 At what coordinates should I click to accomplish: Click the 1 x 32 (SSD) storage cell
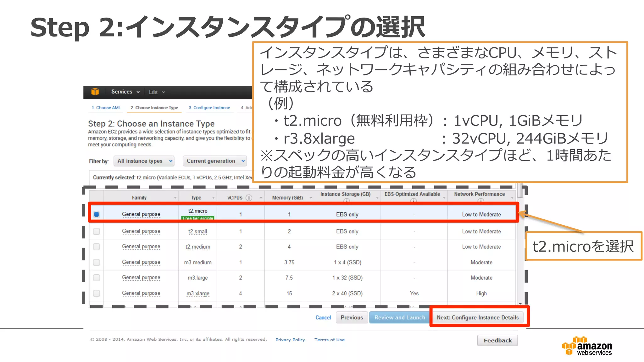(347, 278)
